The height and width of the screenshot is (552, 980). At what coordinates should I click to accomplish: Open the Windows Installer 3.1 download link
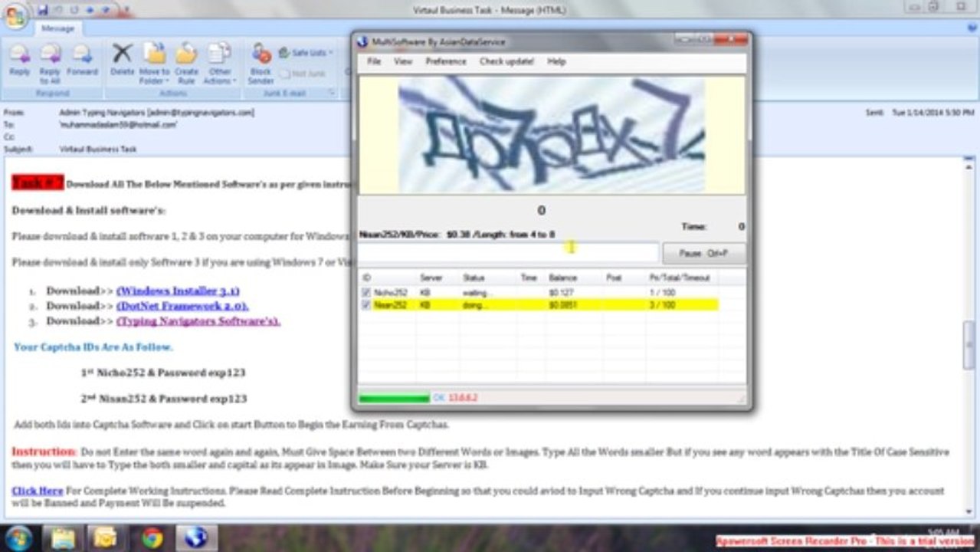tap(179, 291)
